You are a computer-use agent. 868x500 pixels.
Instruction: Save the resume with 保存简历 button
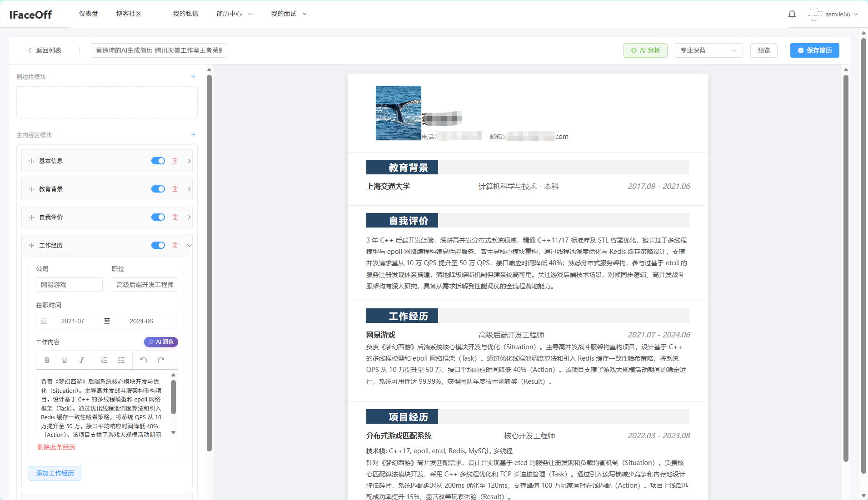pyautogui.click(x=814, y=50)
